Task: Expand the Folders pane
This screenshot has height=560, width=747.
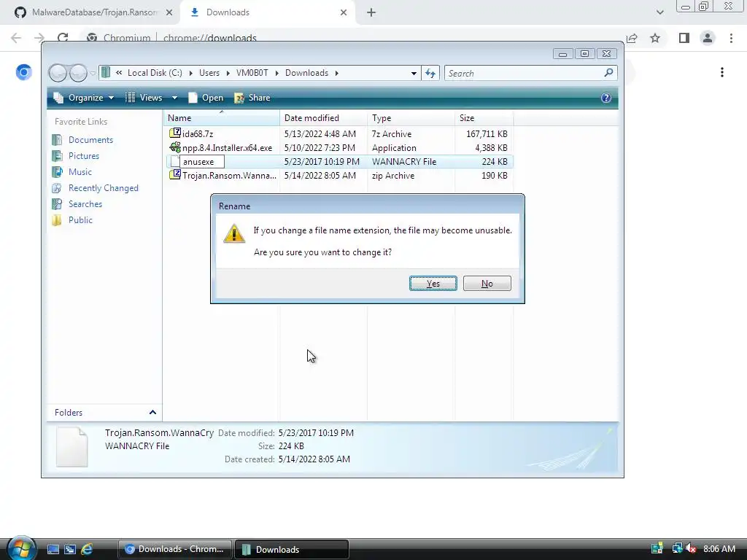Action: (104, 413)
